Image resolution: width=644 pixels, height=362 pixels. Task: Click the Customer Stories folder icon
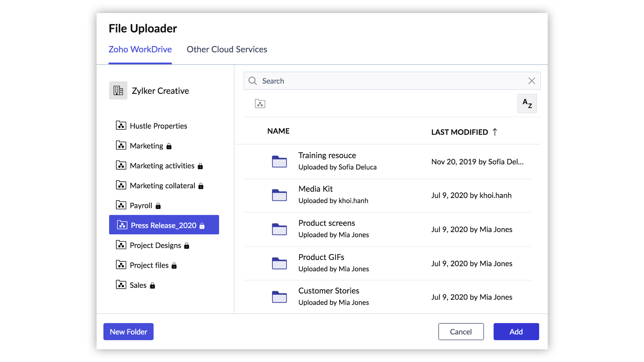point(279,297)
